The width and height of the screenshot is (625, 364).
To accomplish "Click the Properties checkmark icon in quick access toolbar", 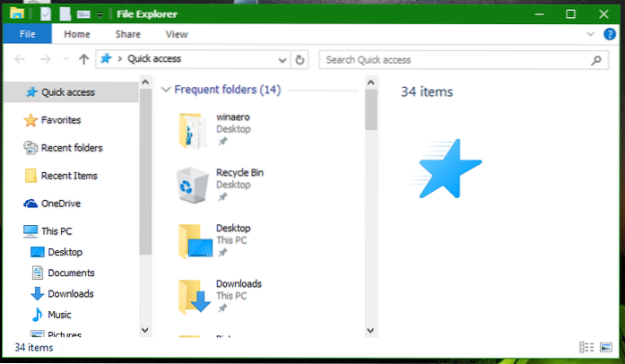I will click(46, 14).
